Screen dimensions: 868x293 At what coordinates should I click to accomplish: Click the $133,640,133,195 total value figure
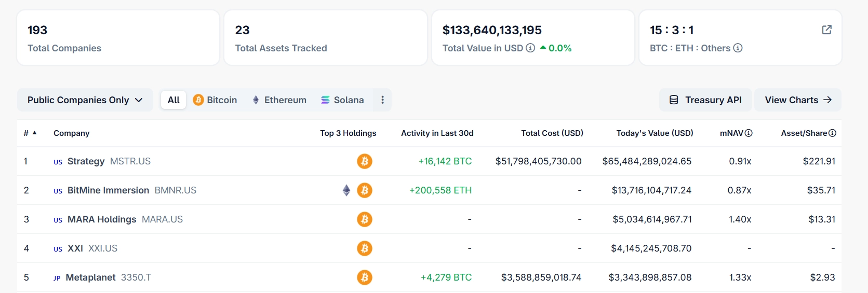pos(492,30)
